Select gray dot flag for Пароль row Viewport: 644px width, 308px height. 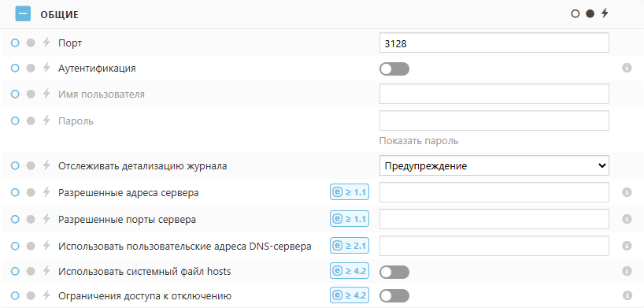tap(31, 121)
